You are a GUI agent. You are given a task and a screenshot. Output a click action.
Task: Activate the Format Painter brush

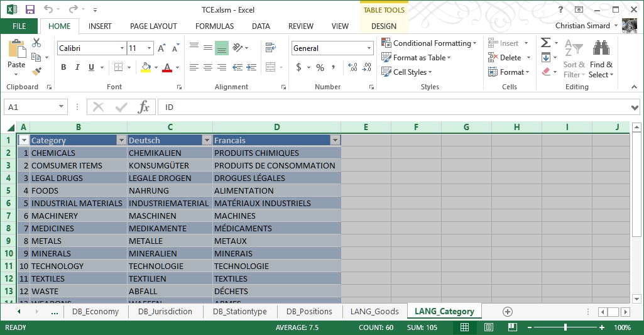[x=36, y=72]
